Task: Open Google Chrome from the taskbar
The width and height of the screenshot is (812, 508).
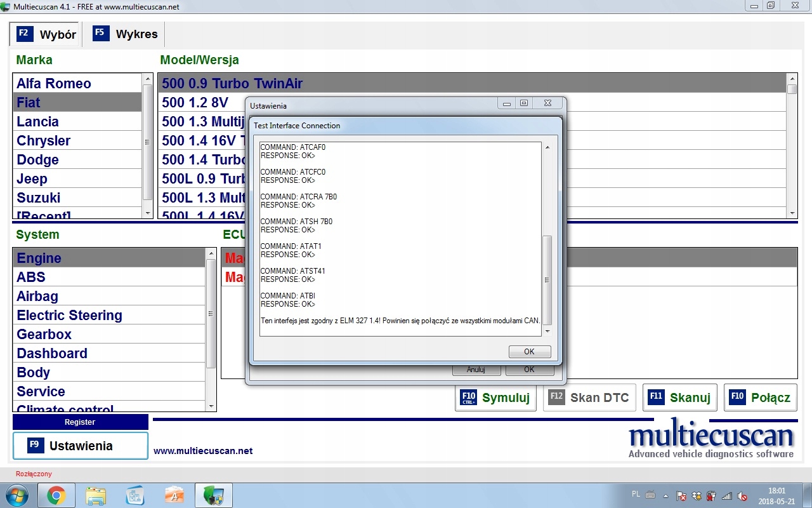Action: click(56, 495)
